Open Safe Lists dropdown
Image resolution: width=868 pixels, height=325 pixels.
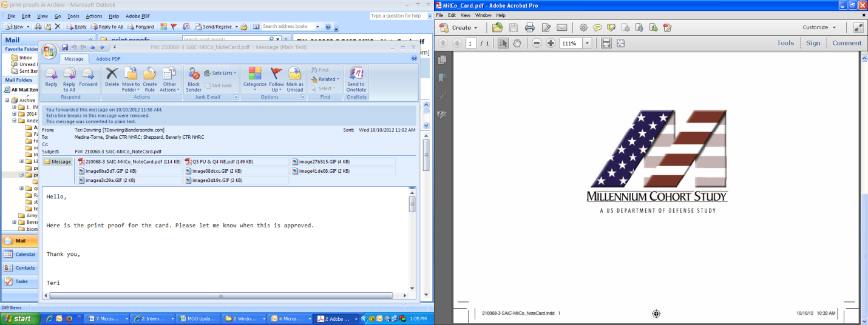[x=221, y=73]
